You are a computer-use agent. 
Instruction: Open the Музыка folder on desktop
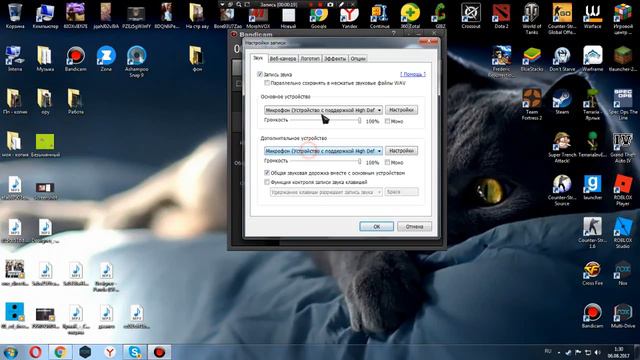click(45, 59)
